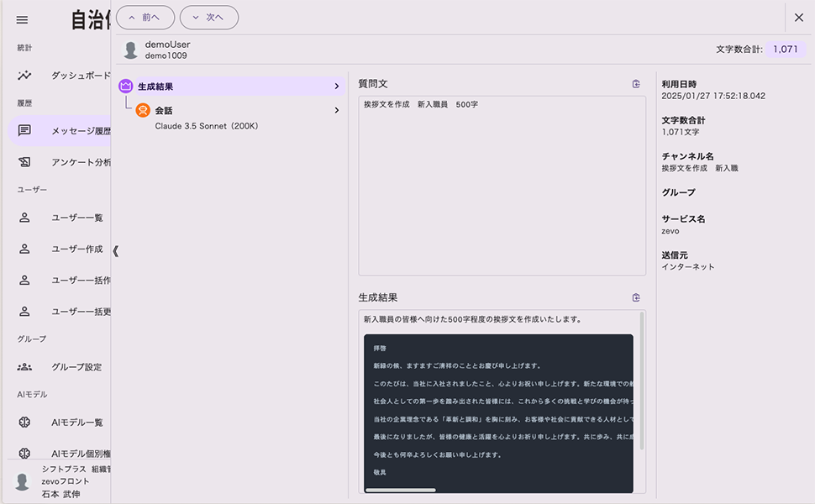815x504 pixels.
Task: Click the AI model list brain icon
Action: 24,423
